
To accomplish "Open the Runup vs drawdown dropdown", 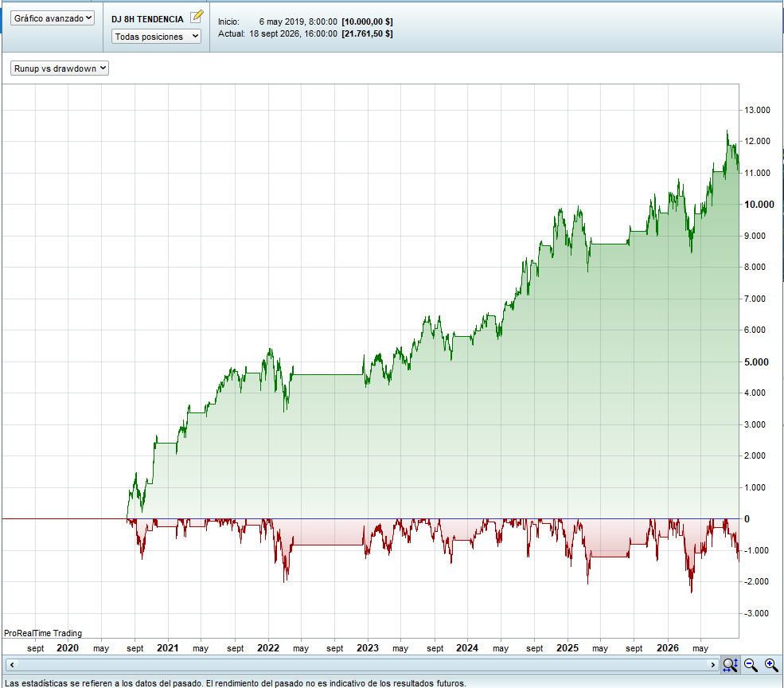I will point(60,68).
